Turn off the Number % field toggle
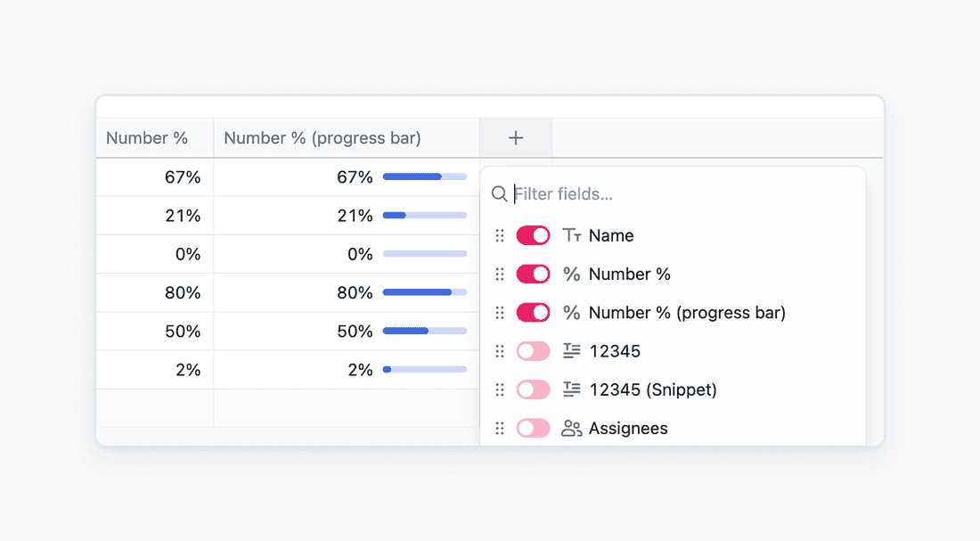The image size is (980, 541). (533, 274)
